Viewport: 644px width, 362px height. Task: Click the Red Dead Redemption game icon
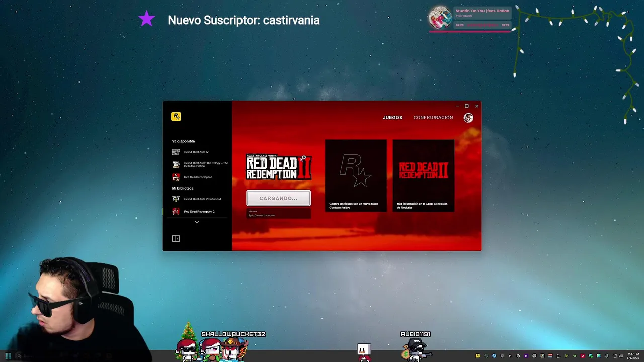click(x=176, y=177)
